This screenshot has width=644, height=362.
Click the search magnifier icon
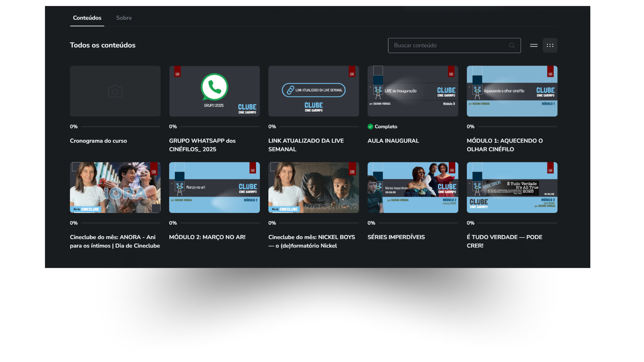point(512,46)
